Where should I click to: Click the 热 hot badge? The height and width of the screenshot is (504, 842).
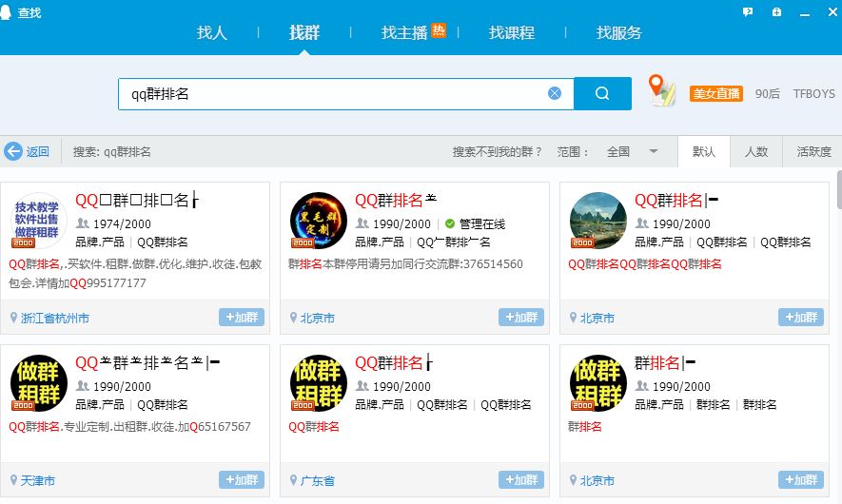tap(439, 30)
